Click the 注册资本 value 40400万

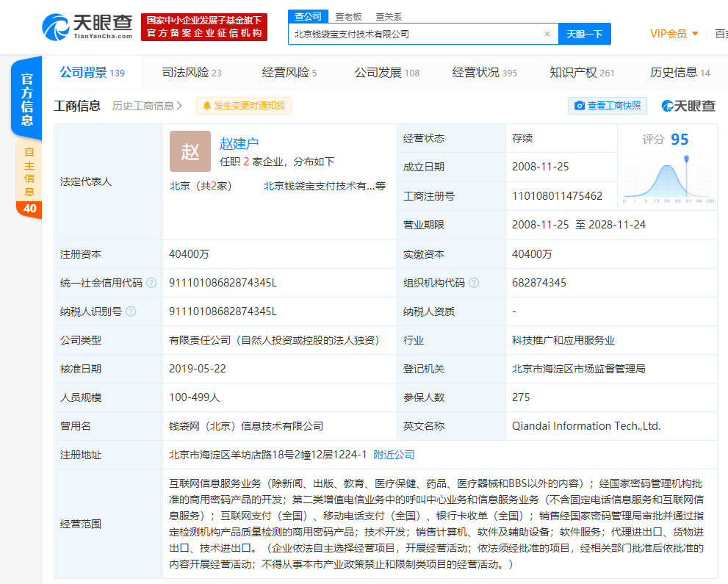[189, 254]
